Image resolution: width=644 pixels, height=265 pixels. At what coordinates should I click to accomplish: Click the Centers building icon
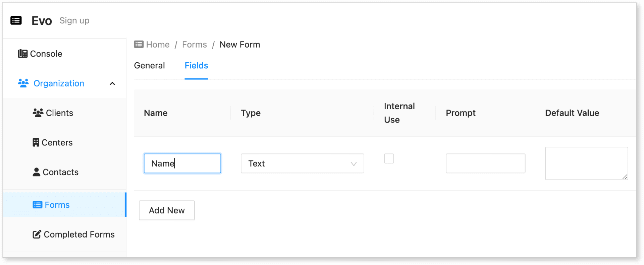click(36, 142)
